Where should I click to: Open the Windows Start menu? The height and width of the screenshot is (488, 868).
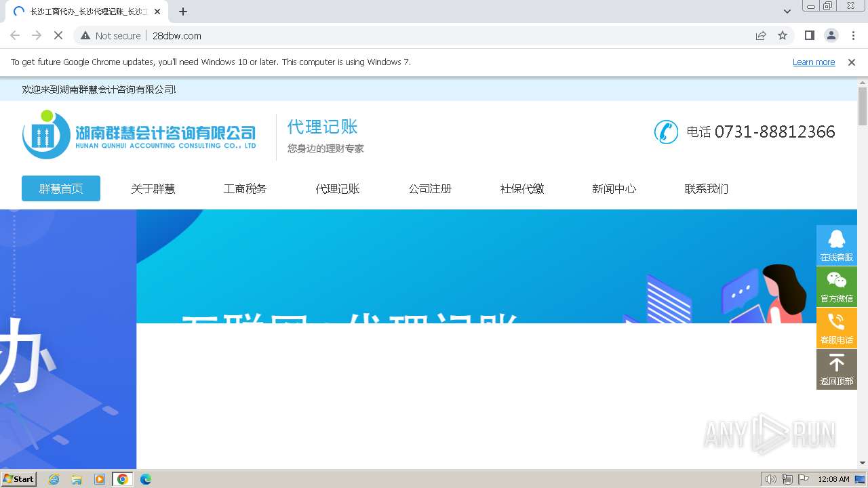(x=19, y=479)
